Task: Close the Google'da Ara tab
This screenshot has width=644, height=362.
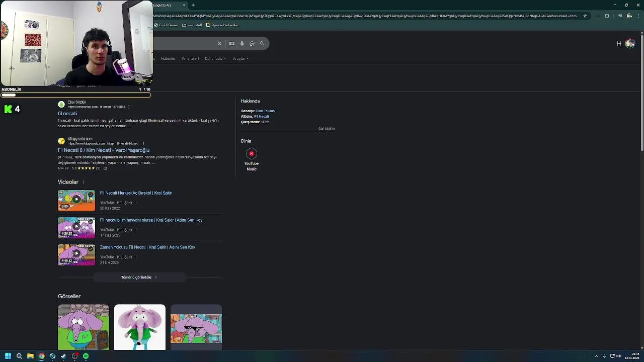Action: click(x=184, y=5)
